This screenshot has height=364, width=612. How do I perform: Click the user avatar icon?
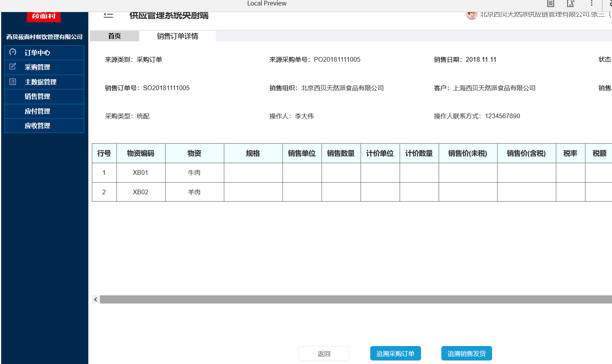[x=471, y=16]
